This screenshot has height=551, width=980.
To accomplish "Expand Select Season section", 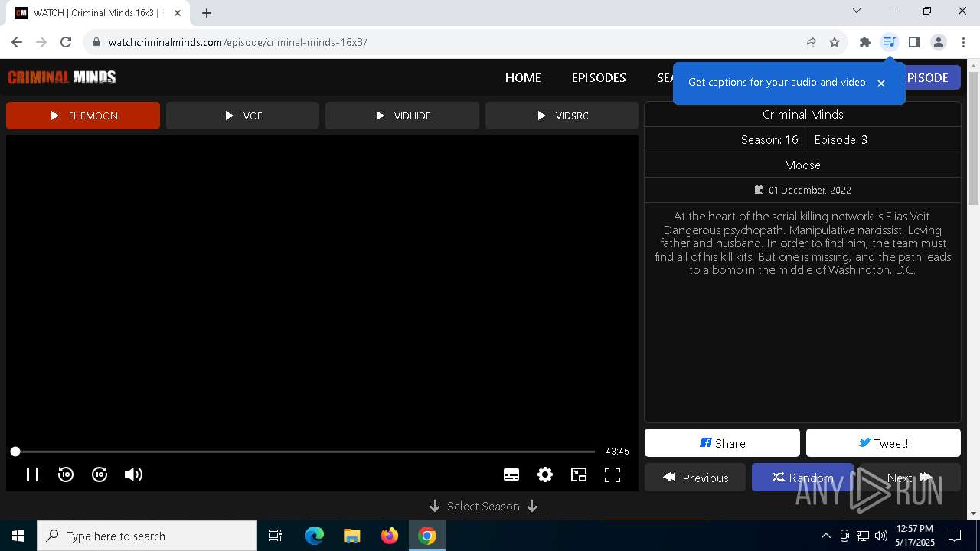I will click(x=483, y=506).
